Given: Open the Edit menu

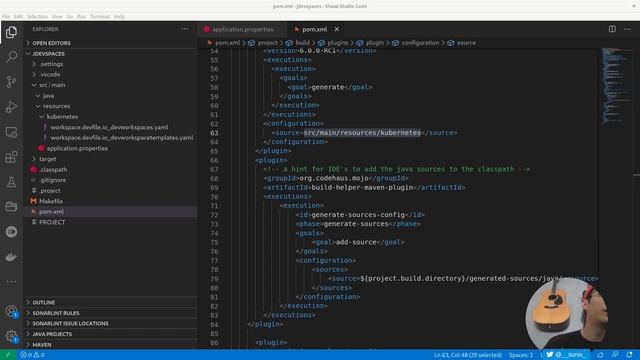Looking at the screenshot, I should (18, 17).
